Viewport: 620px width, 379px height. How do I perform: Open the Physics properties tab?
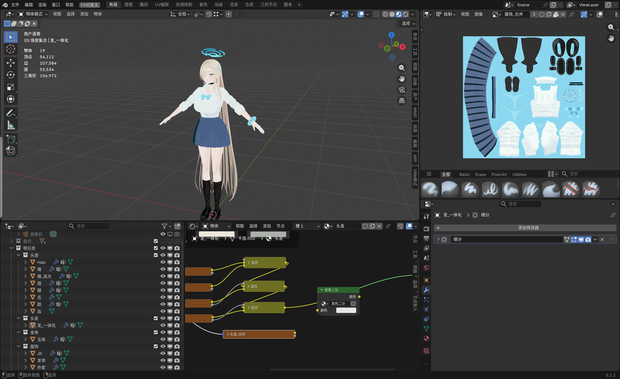426,309
